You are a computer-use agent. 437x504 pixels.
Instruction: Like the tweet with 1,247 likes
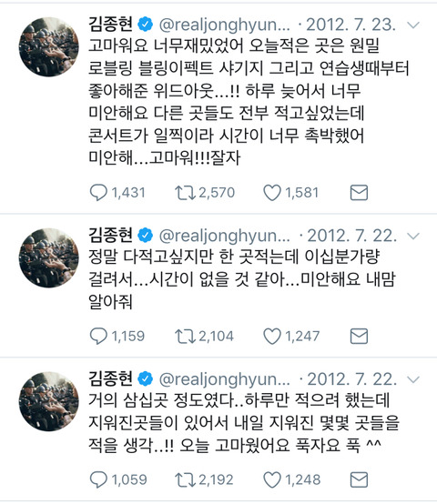(x=272, y=337)
